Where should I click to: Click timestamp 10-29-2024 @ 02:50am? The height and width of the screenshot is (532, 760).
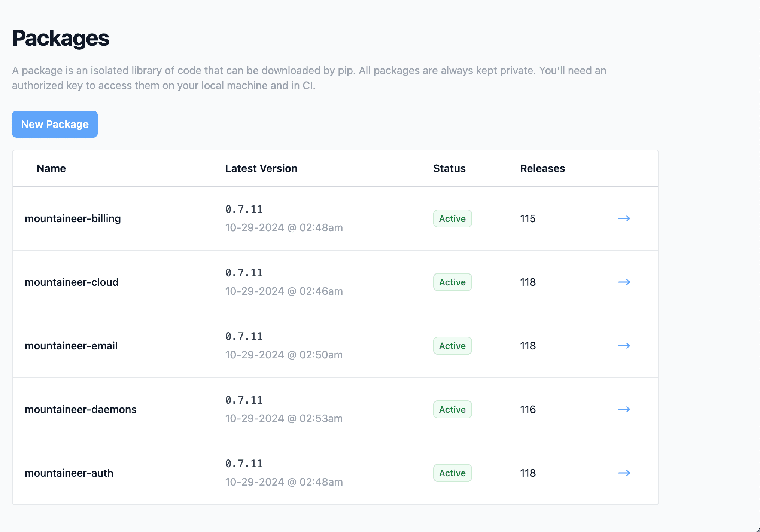tap(284, 355)
